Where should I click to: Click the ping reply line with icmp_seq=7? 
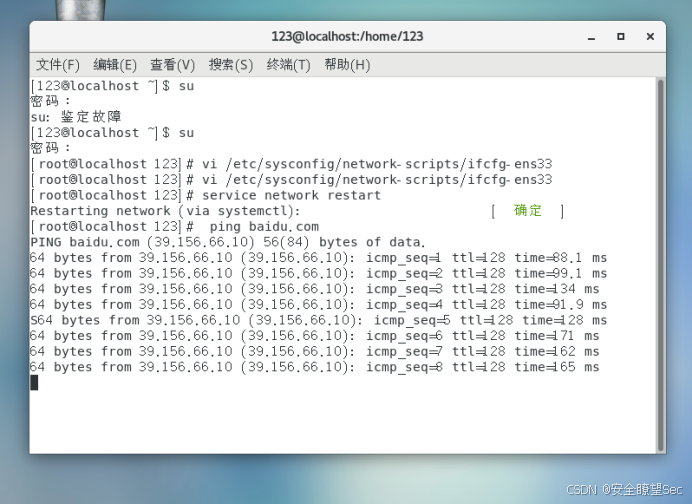pos(315,351)
